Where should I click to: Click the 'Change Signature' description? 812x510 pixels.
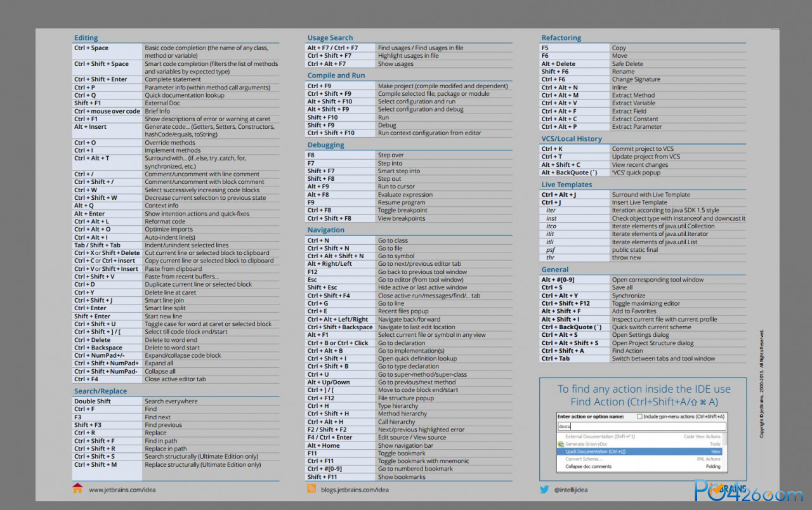coord(636,80)
